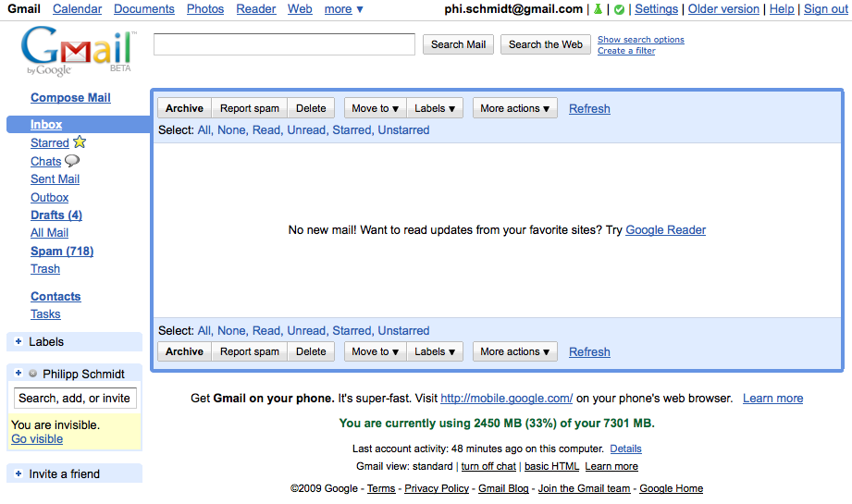Open the Starred folder

click(x=50, y=142)
